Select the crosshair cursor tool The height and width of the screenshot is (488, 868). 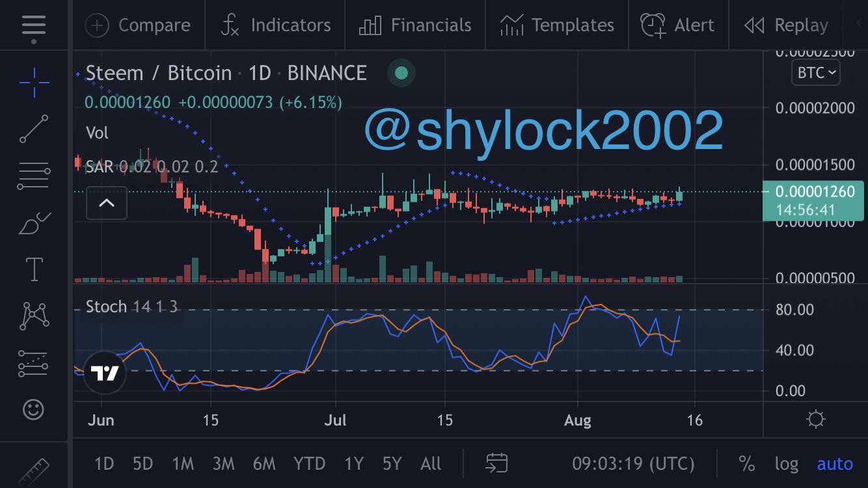34,81
